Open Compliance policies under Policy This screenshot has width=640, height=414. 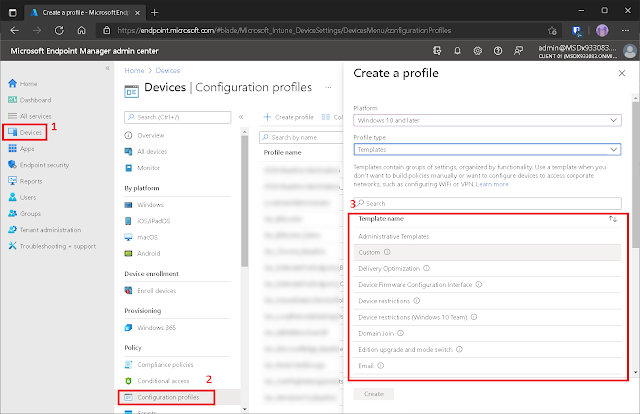(x=159, y=365)
